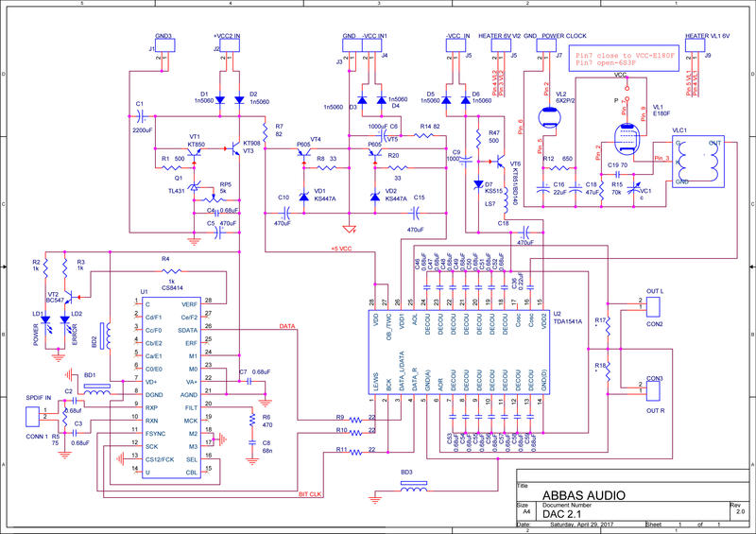Click the SPDIF IN label
Image resolution: width=756 pixels, height=534 pixels.
pyautogui.click(x=39, y=398)
